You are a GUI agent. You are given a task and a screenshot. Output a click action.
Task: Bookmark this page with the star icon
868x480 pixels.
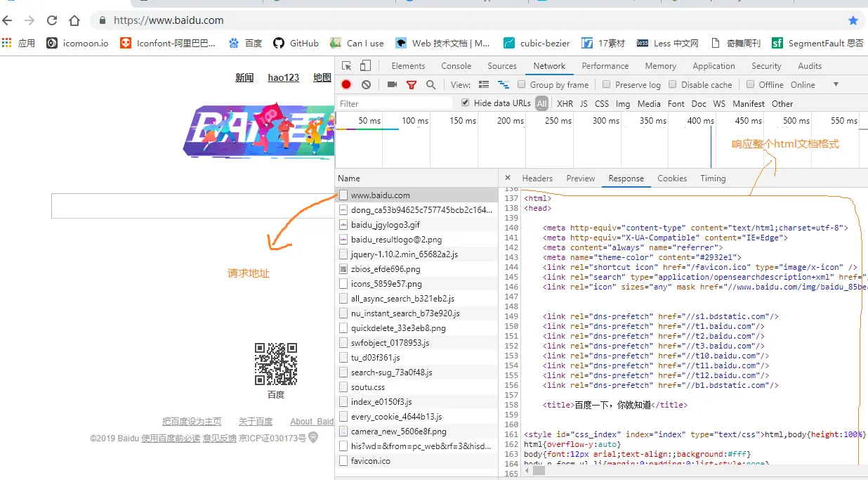(x=853, y=20)
